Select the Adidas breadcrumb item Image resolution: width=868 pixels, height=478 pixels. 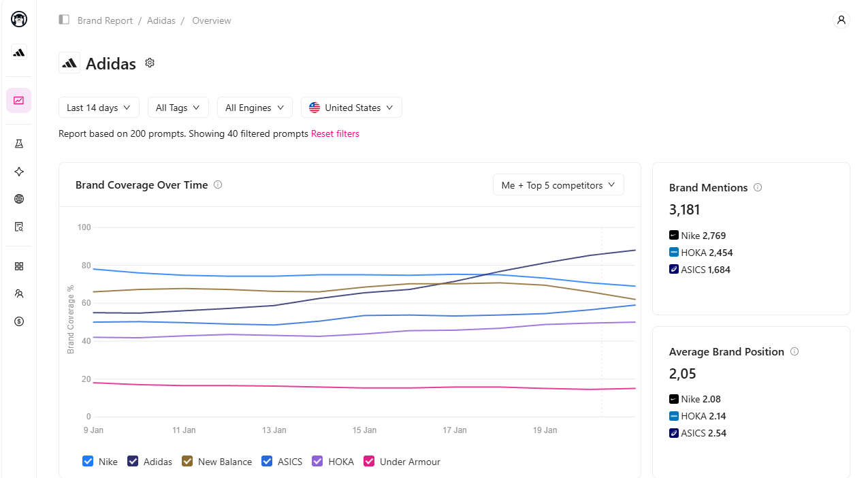coord(161,20)
